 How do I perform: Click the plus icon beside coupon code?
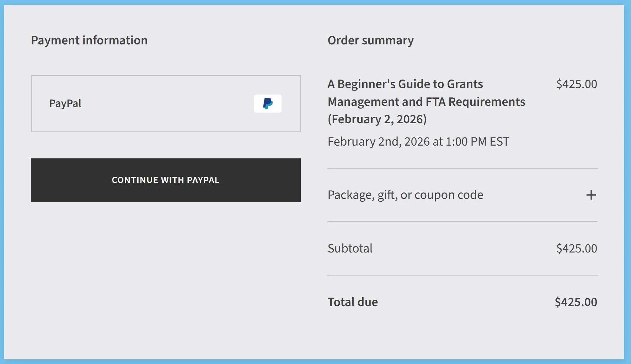pyautogui.click(x=591, y=195)
